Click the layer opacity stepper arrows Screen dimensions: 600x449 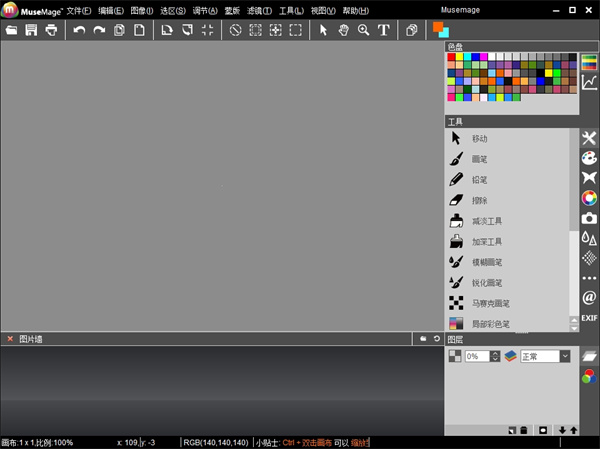[x=495, y=356]
